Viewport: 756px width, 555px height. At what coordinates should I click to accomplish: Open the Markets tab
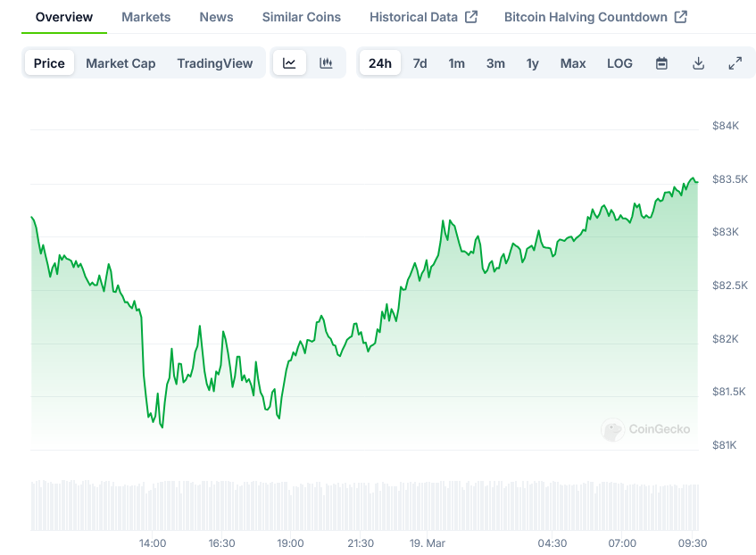[145, 17]
